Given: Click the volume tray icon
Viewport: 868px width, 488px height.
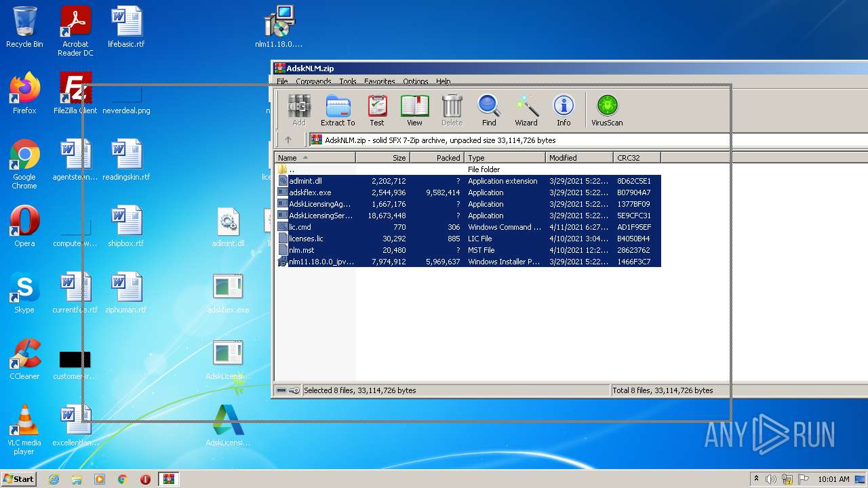Looking at the screenshot, I should 771,479.
